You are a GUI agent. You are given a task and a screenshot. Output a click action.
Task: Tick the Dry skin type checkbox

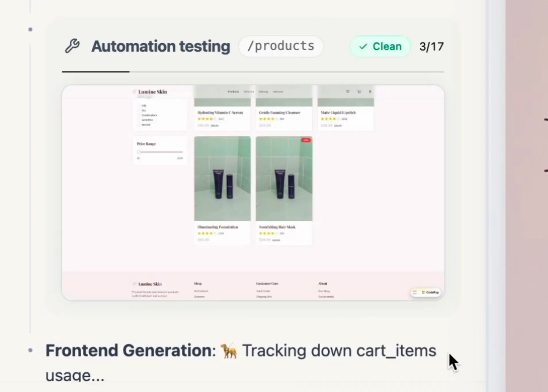coord(139,110)
